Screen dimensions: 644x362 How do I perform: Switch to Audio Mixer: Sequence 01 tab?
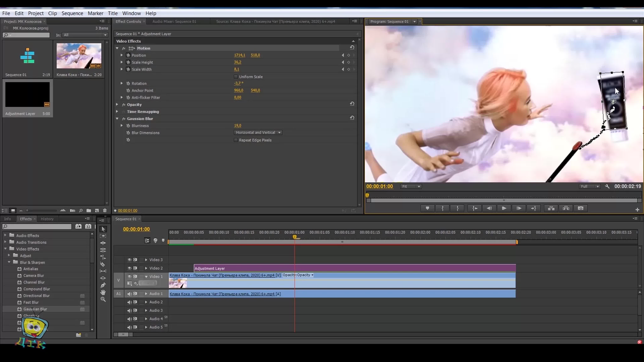point(174,22)
